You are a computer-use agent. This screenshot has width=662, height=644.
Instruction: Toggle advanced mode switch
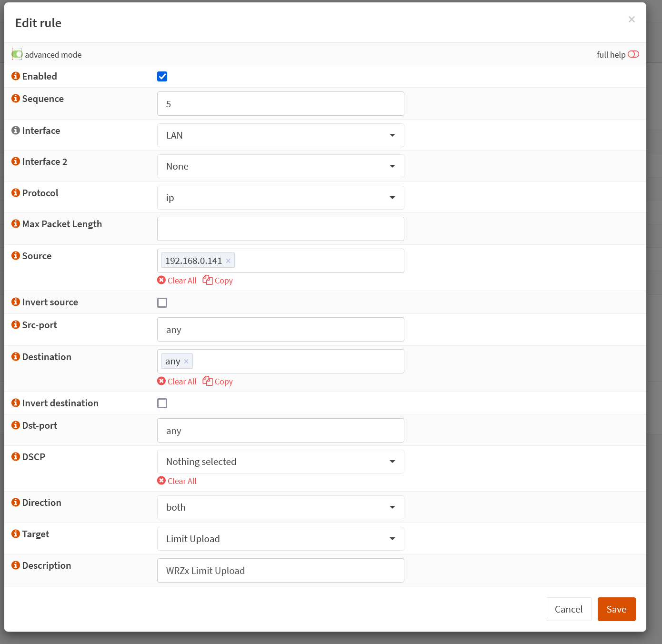pyautogui.click(x=17, y=54)
